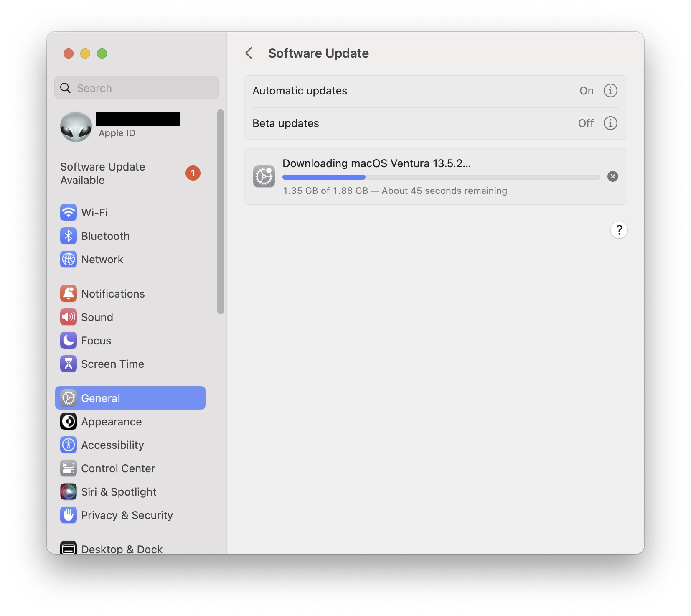
Task: Open Control Center settings label
Action: click(118, 468)
